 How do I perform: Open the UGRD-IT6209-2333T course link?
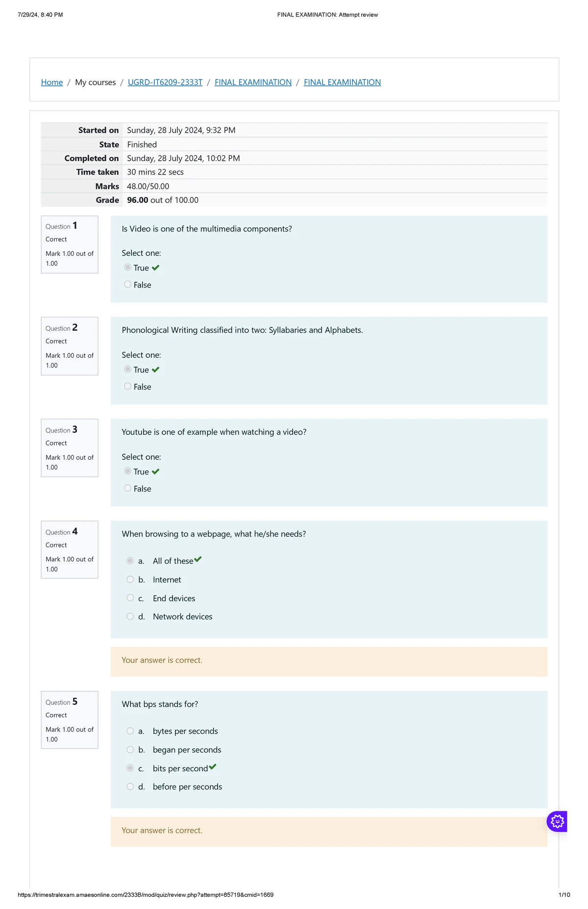(x=165, y=82)
